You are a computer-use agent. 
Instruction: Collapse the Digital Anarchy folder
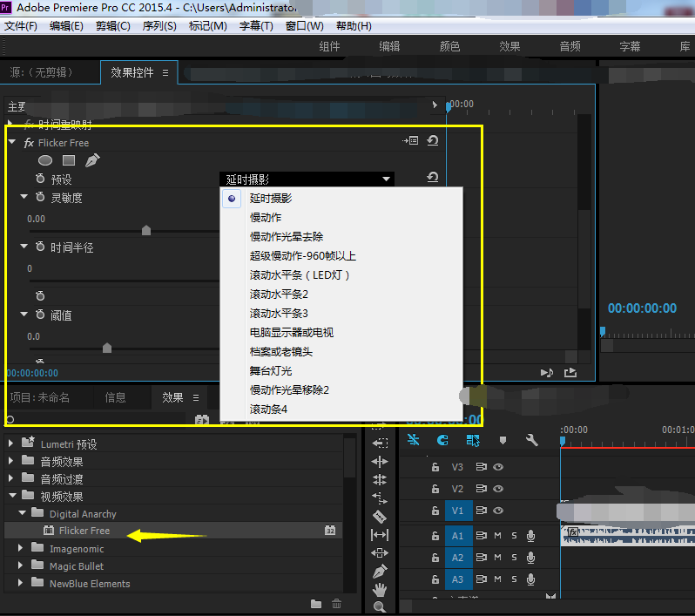[x=22, y=512]
